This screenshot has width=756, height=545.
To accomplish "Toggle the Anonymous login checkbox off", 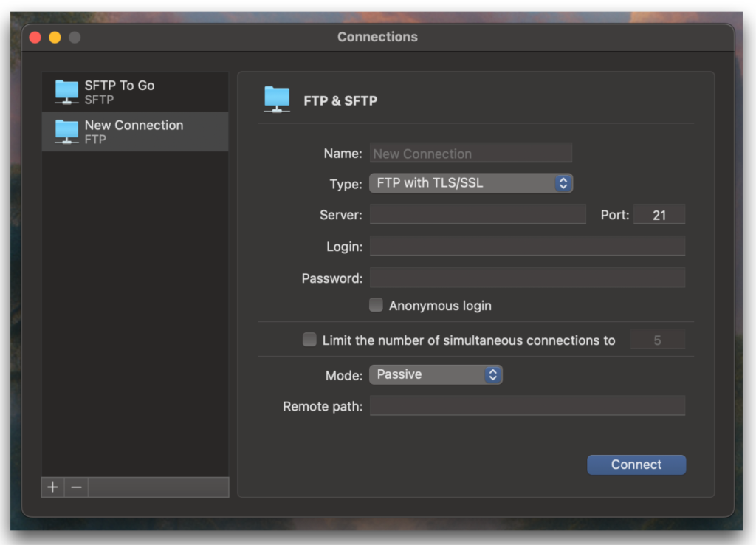I will coord(376,304).
